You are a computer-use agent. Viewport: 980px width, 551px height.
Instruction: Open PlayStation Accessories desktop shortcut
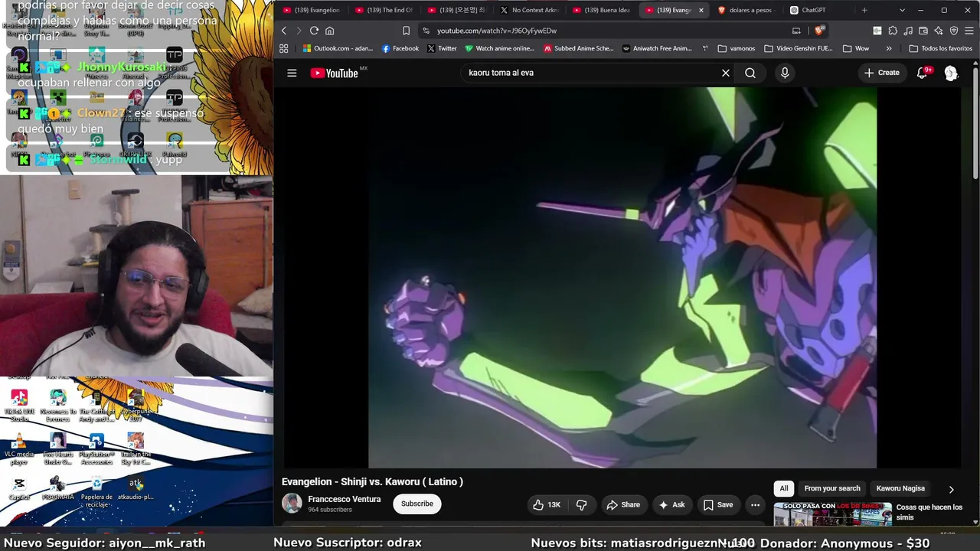tap(96, 448)
